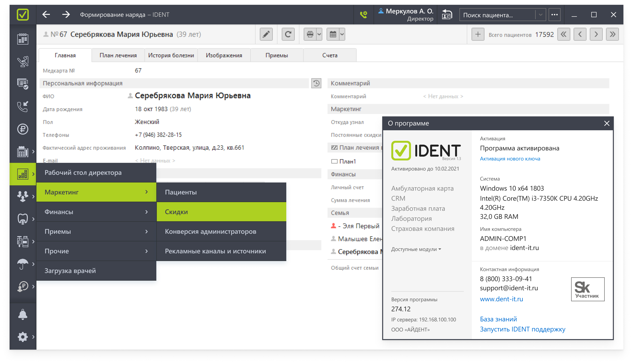Open the incoming calls sidebar icon
Image resolution: width=633 pixels, height=364 pixels.
pyautogui.click(x=23, y=107)
